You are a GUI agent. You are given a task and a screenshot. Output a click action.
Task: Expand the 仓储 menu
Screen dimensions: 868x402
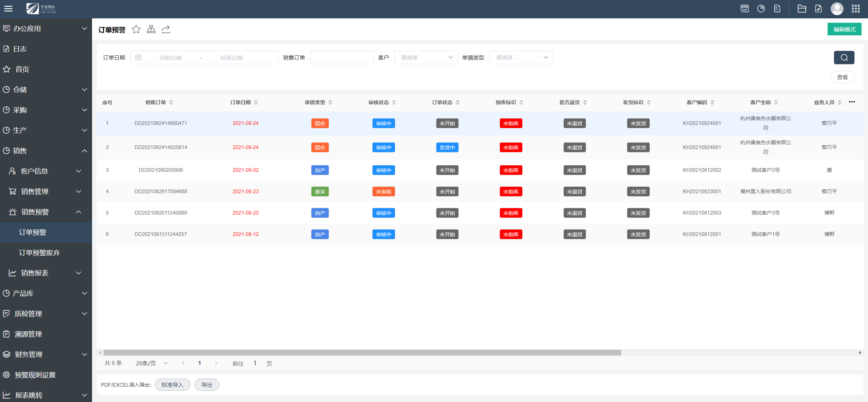(x=46, y=90)
